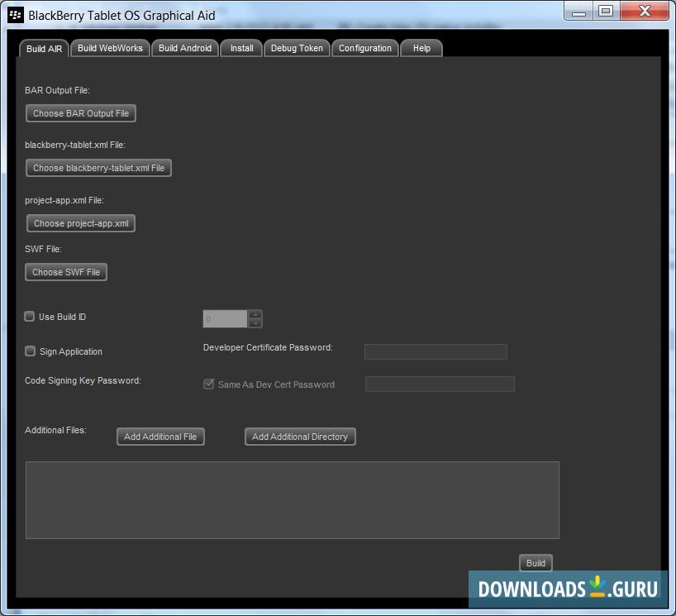The image size is (676, 616).
Task: Switch to the Build AIR tab
Action: click(44, 48)
